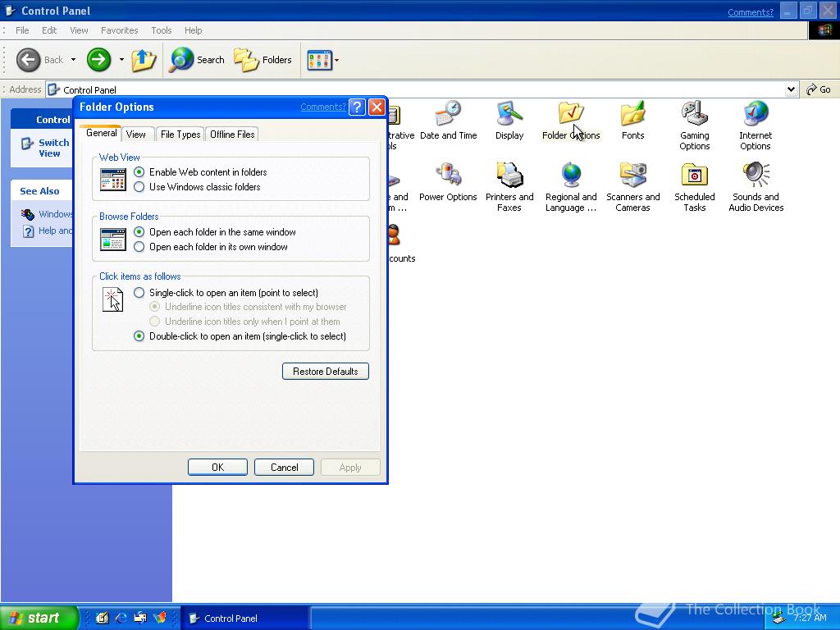
Task: Open the View menu
Action: click(x=79, y=30)
